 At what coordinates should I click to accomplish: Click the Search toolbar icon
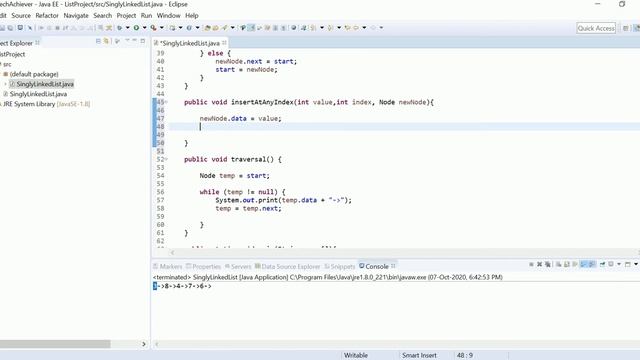pyautogui.click(x=224, y=28)
